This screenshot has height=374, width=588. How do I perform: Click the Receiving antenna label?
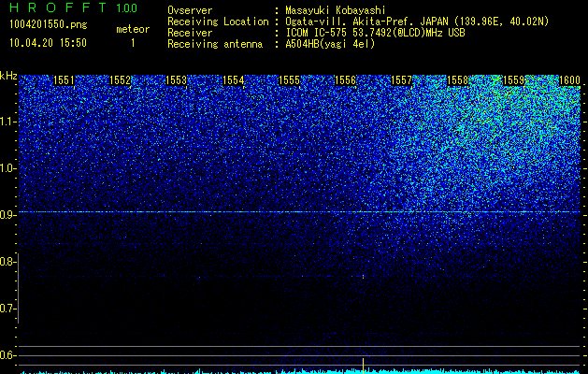215,44
